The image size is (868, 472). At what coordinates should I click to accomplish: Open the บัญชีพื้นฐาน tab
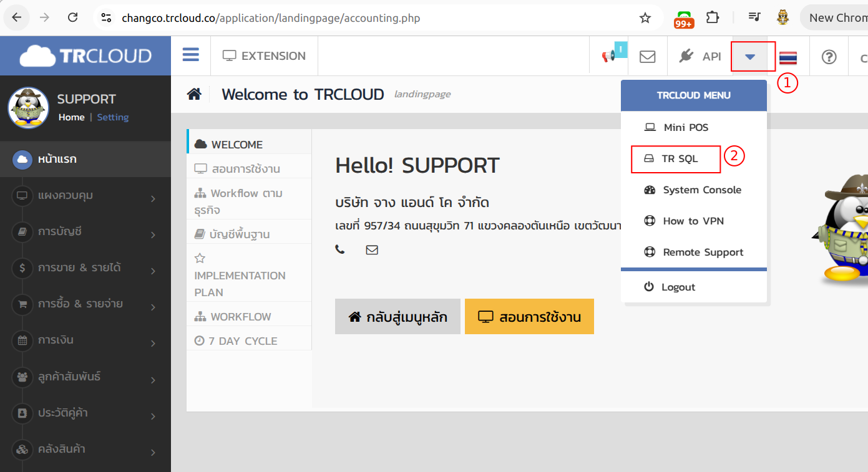(249, 234)
